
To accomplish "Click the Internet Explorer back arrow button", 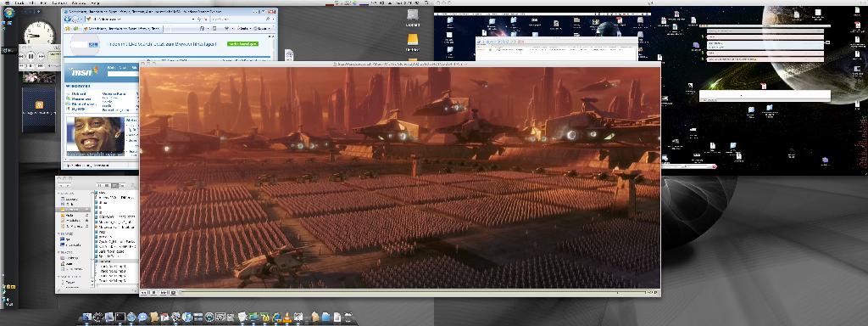I will coord(68,20).
